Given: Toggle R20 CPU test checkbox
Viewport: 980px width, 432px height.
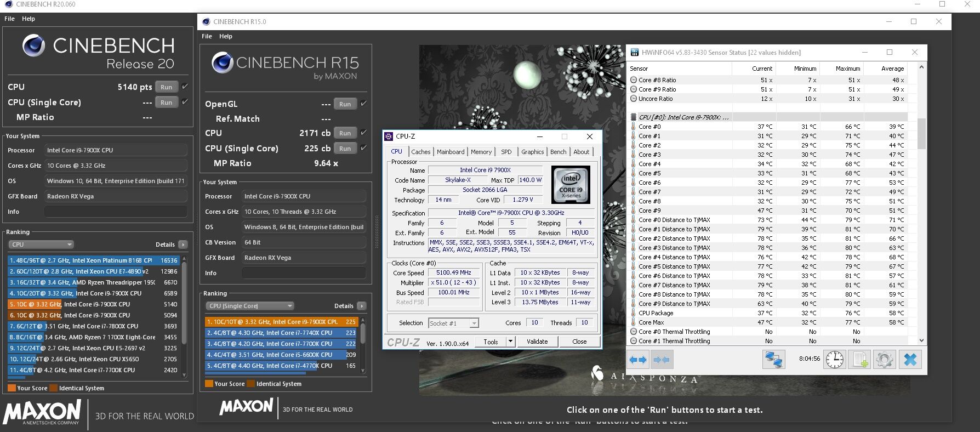Looking at the screenshot, I should [185, 87].
